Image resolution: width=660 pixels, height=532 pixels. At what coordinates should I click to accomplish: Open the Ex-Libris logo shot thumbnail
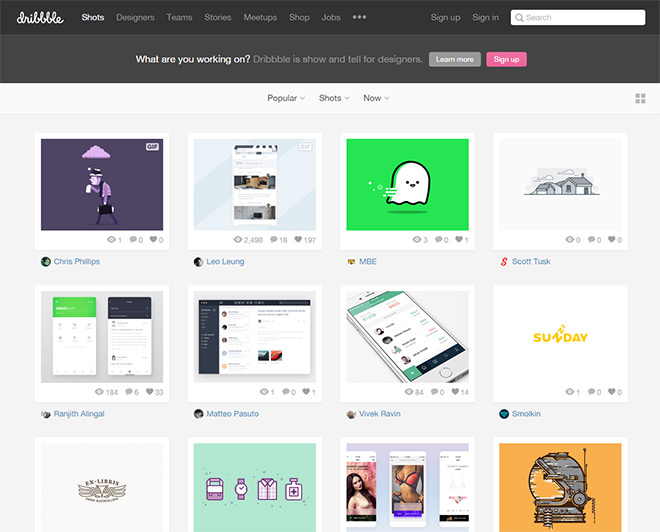(101, 487)
